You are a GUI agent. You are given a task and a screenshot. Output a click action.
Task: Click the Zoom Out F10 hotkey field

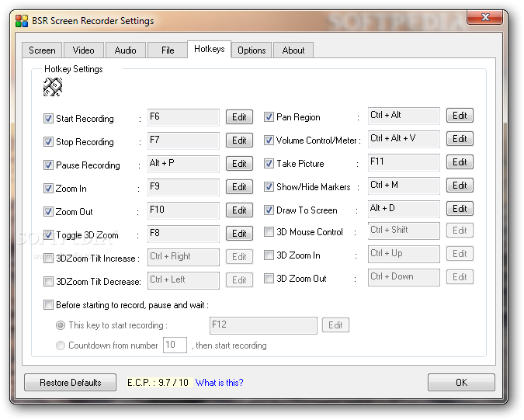(183, 210)
